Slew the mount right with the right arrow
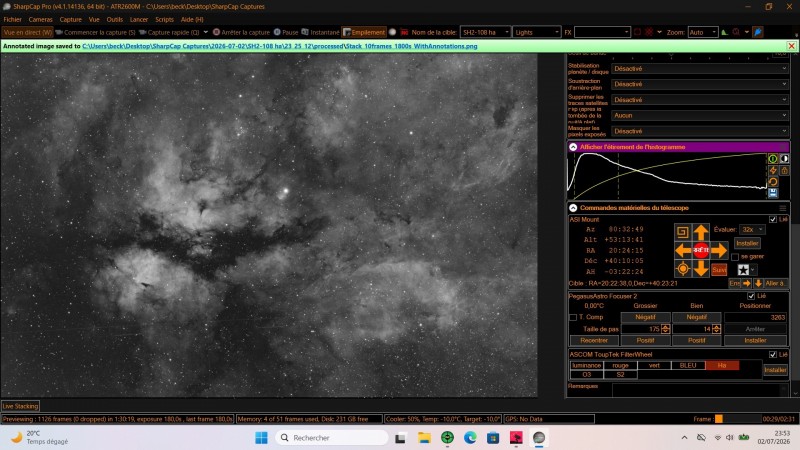Viewport: 800px width, 450px height. click(x=719, y=251)
